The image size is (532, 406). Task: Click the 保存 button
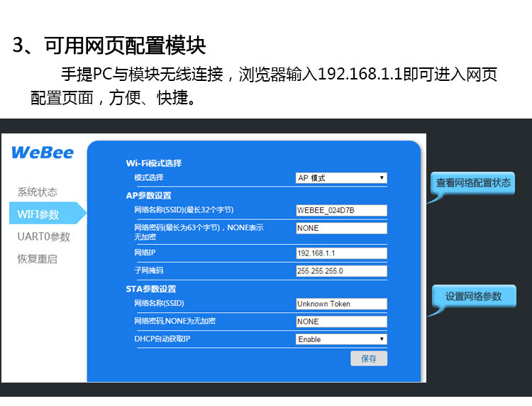369,358
